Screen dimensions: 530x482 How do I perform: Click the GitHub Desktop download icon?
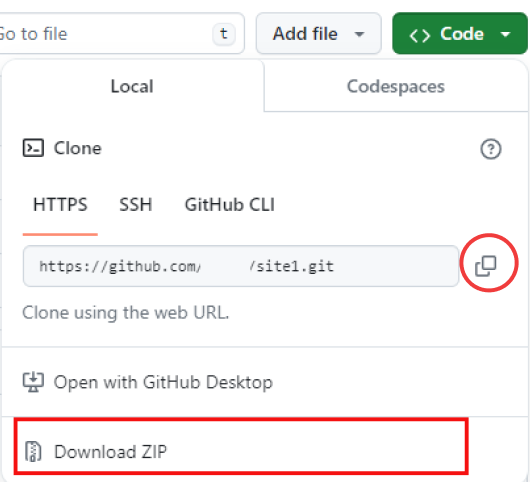33,382
